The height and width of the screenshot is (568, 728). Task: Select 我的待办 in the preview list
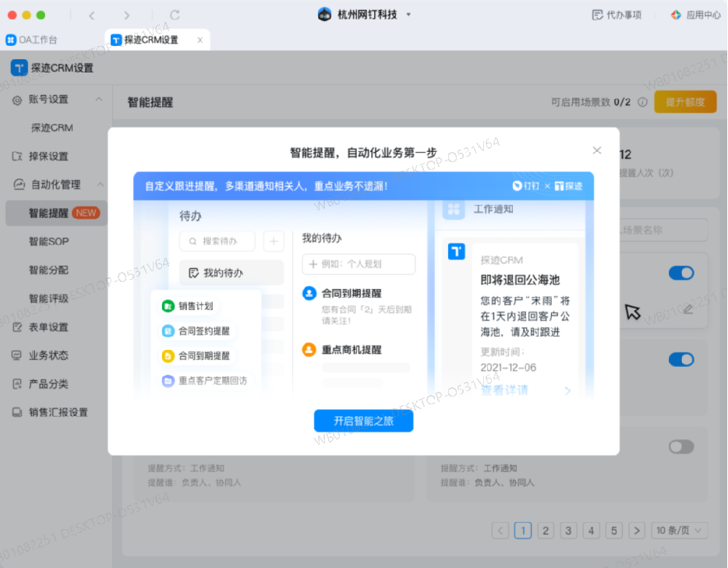(x=231, y=273)
